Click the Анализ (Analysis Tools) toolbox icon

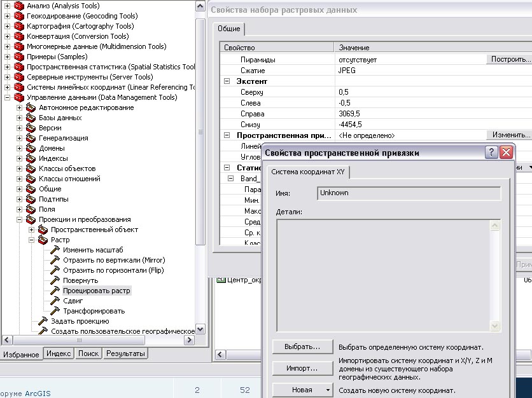[19, 6]
